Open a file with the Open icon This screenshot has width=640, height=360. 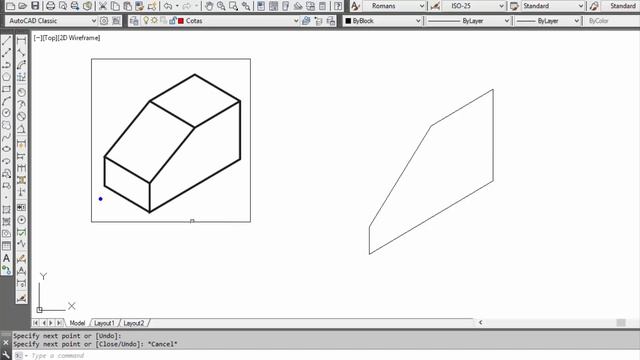[x=23, y=6]
